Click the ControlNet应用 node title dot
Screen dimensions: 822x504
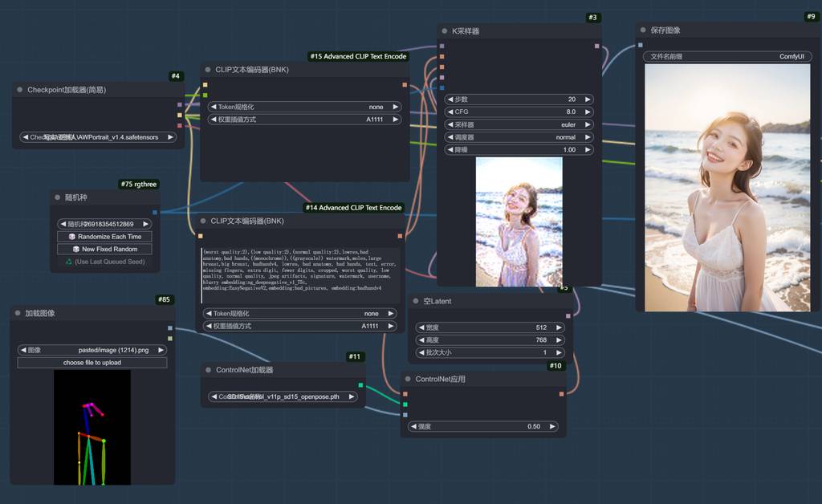pos(407,380)
